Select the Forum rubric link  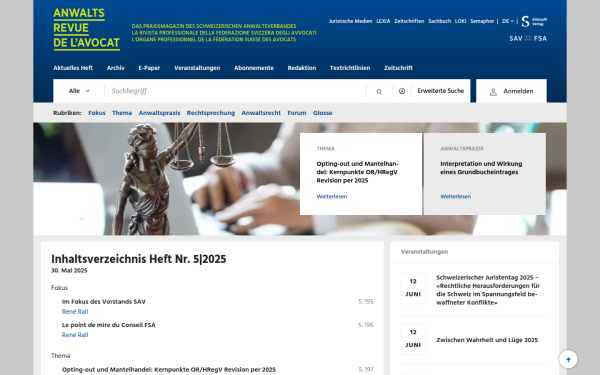click(297, 113)
